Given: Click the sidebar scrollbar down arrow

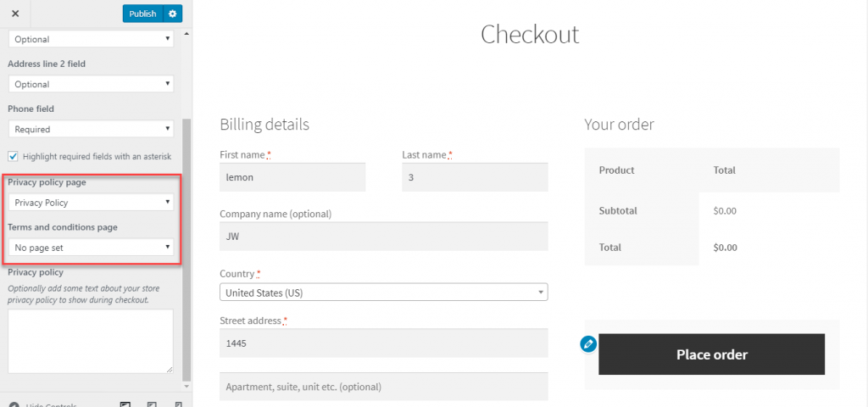Looking at the screenshot, I should point(186,386).
